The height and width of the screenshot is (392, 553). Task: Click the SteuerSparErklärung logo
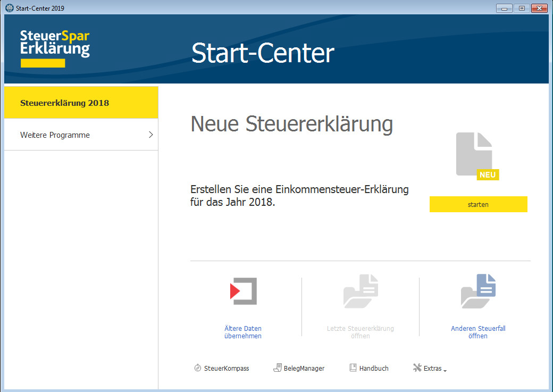(x=55, y=48)
